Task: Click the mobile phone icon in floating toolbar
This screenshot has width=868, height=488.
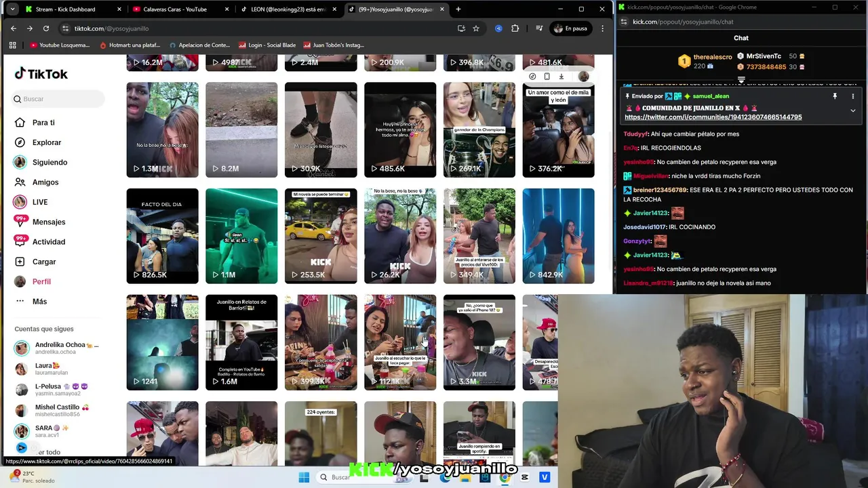Action: coord(547,77)
